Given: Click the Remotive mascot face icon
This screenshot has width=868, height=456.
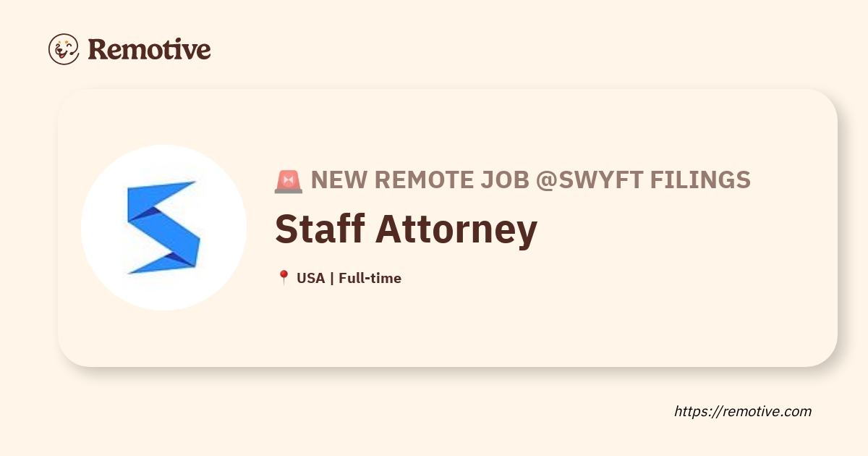Looking at the screenshot, I should pos(64,49).
